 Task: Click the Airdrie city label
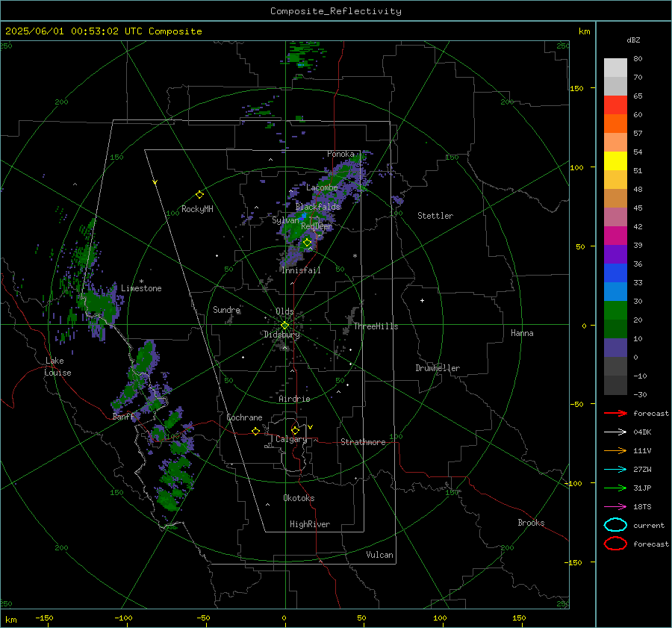click(294, 399)
